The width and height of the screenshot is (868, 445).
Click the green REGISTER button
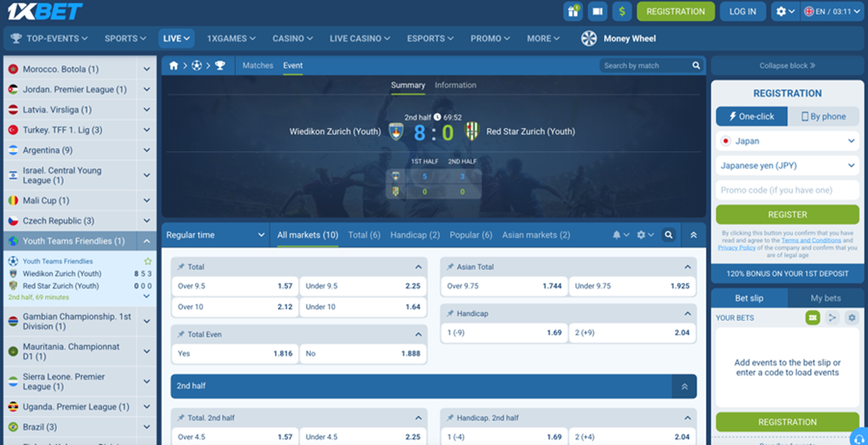pos(788,215)
